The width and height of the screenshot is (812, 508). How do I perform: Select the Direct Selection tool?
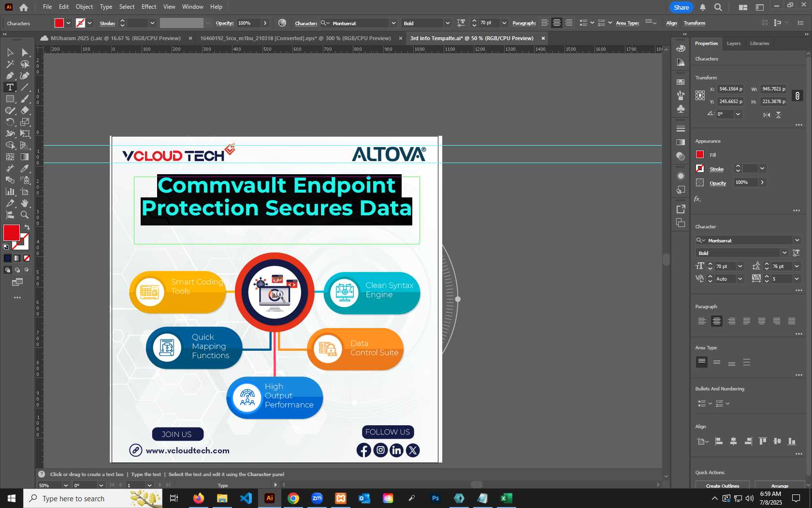click(x=25, y=52)
